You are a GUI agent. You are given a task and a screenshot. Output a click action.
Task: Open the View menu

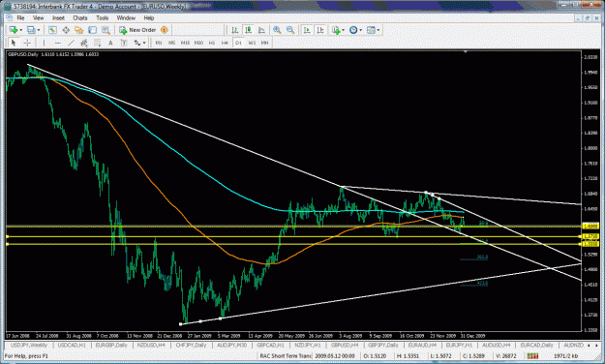(38, 18)
